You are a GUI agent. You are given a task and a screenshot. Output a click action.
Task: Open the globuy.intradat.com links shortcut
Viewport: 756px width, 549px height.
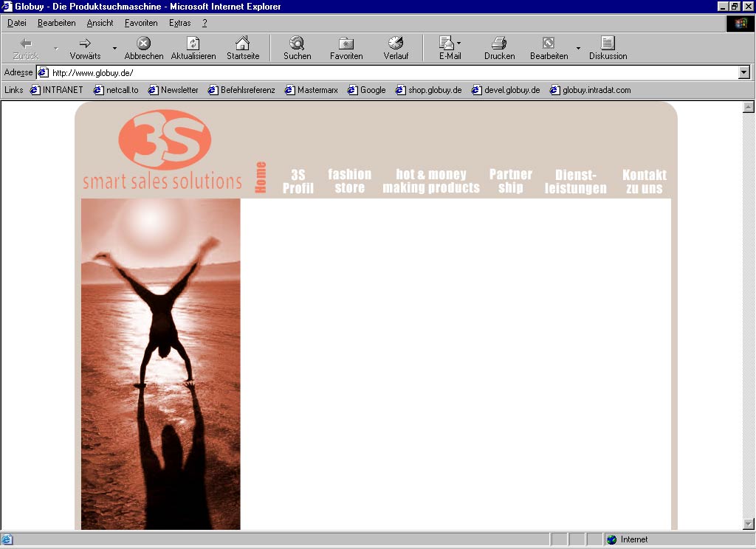pyautogui.click(x=591, y=90)
